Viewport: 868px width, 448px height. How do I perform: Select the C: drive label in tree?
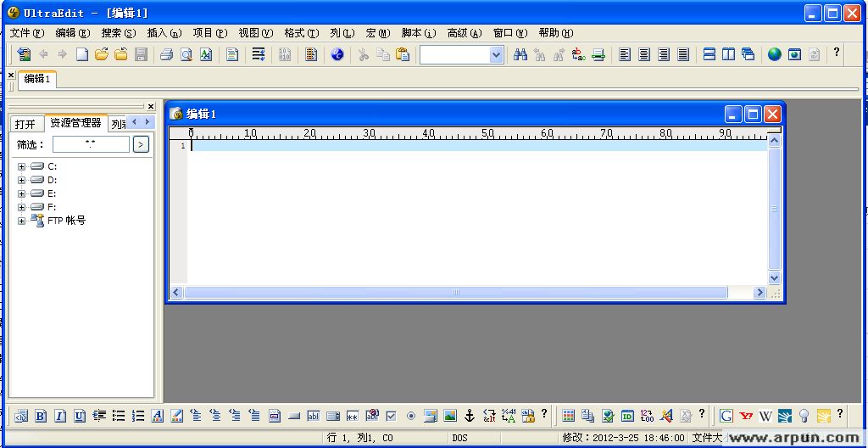pyautogui.click(x=52, y=166)
